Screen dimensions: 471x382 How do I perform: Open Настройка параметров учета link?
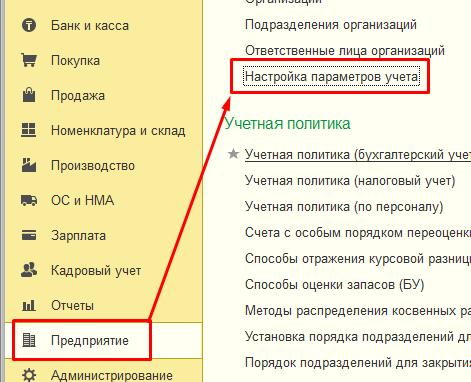[331, 77]
